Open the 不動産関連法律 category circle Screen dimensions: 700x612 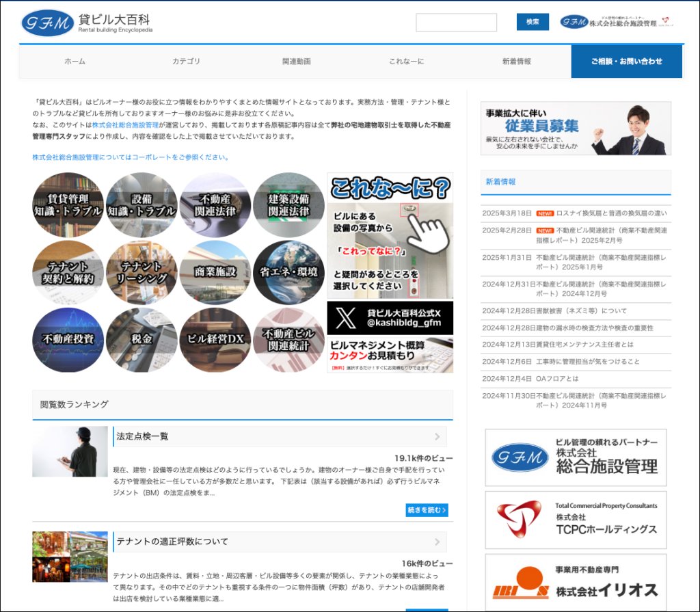pyautogui.click(x=215, y=204)
